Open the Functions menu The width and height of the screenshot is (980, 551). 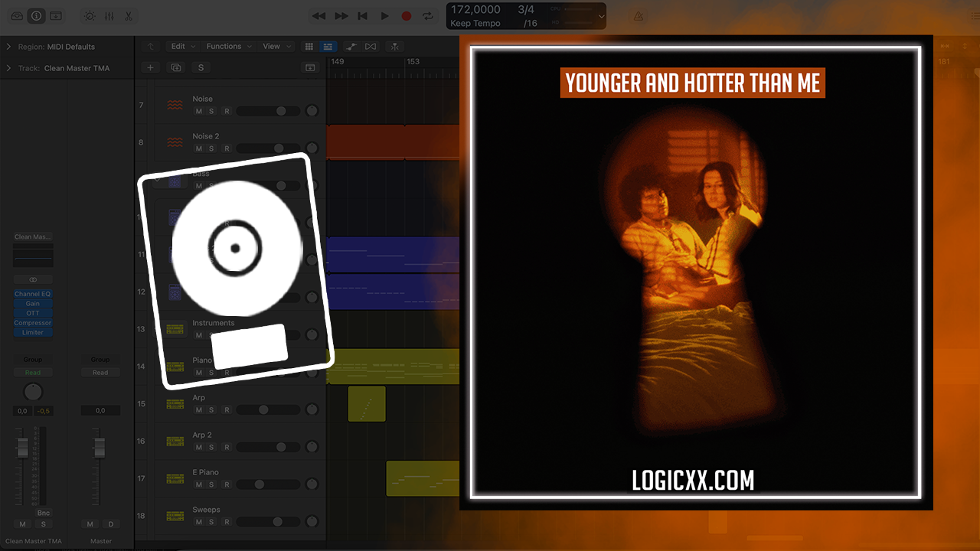(x=228, y=46)
